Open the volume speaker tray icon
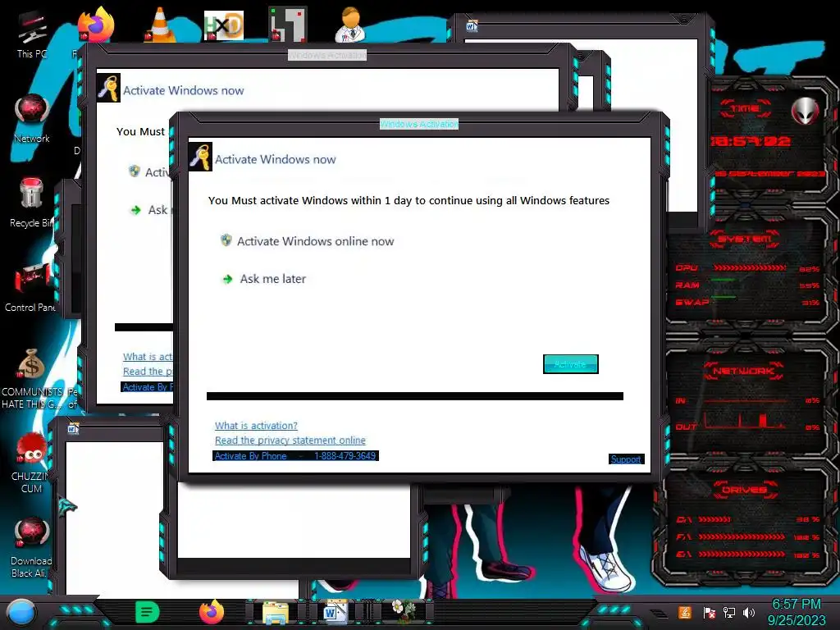 click(x=749, y=612)
